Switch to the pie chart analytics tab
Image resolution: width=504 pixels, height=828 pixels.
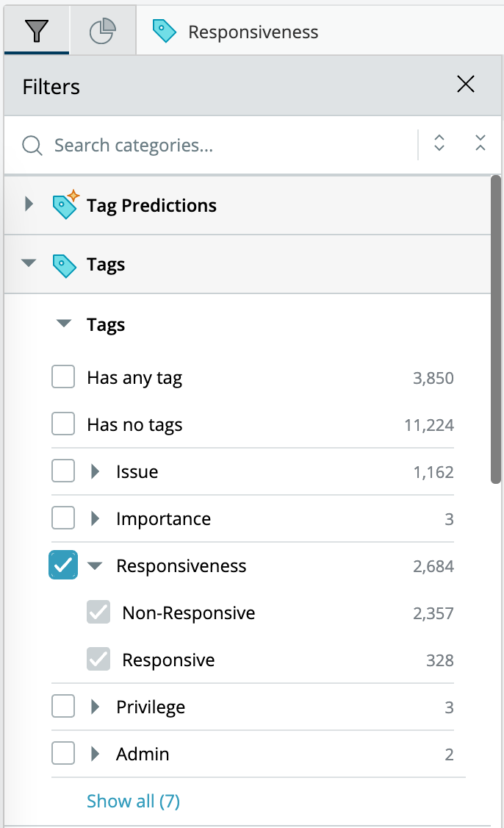pyautogui.click(x=102, y=31)
